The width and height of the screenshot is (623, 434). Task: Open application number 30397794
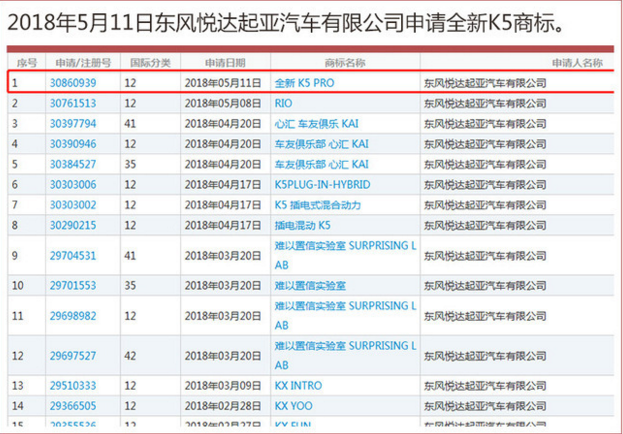[73, 124]
